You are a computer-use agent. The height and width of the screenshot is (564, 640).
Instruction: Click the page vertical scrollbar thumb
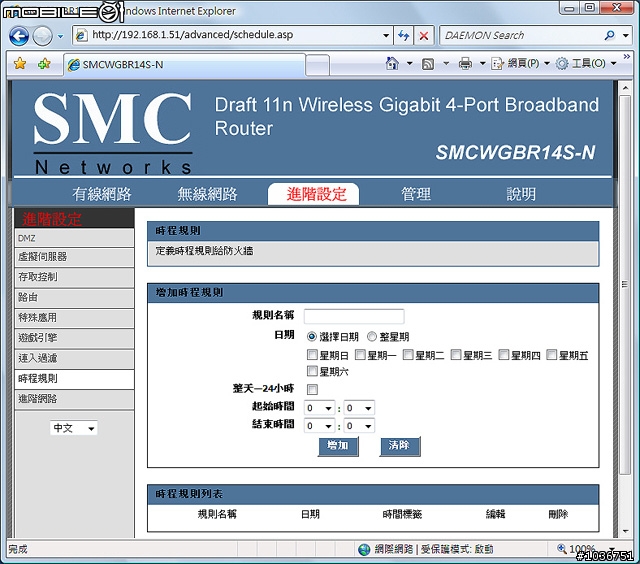click(625, 284)
